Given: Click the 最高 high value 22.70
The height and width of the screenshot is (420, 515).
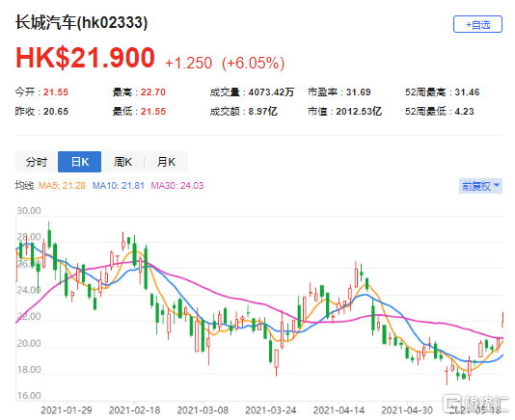Looking at the screenshot, I should coord(153,92).
